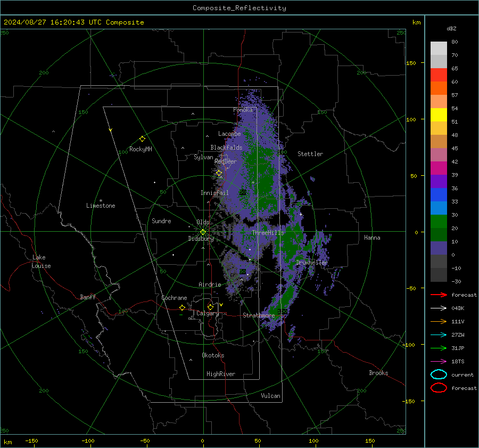
Task: Click the Drumheller city label
Action: point(312,263)
